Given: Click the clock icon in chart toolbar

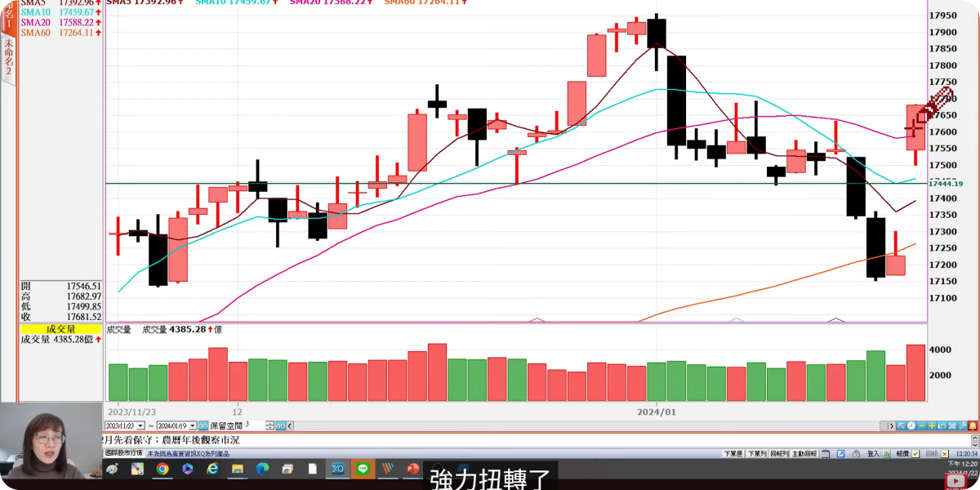Looking at the screenshot, I should tap(911, 425).
